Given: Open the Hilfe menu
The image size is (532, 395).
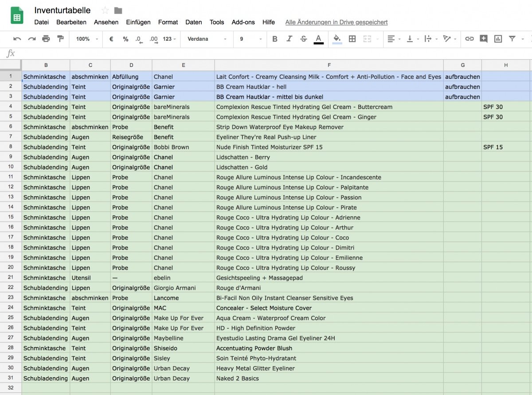Looking at the screenshot, I should coord(269,22).
